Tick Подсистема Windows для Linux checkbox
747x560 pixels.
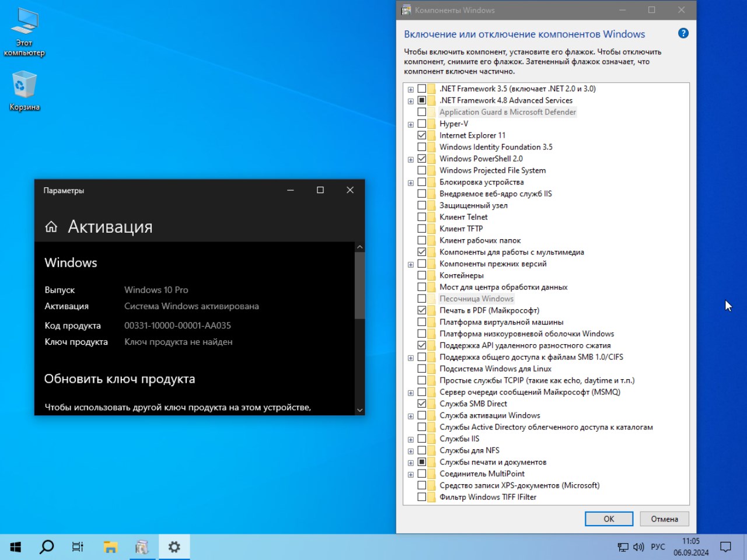422,369
